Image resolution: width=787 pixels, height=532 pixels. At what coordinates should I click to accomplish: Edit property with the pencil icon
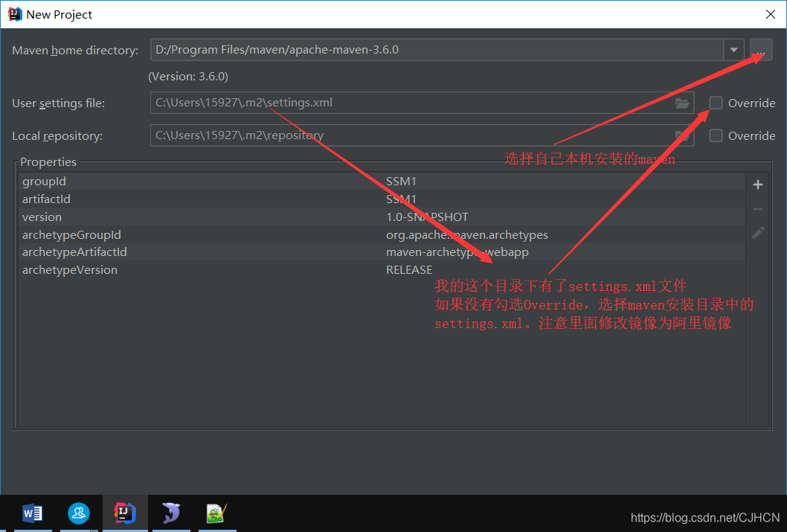[758, 232]
